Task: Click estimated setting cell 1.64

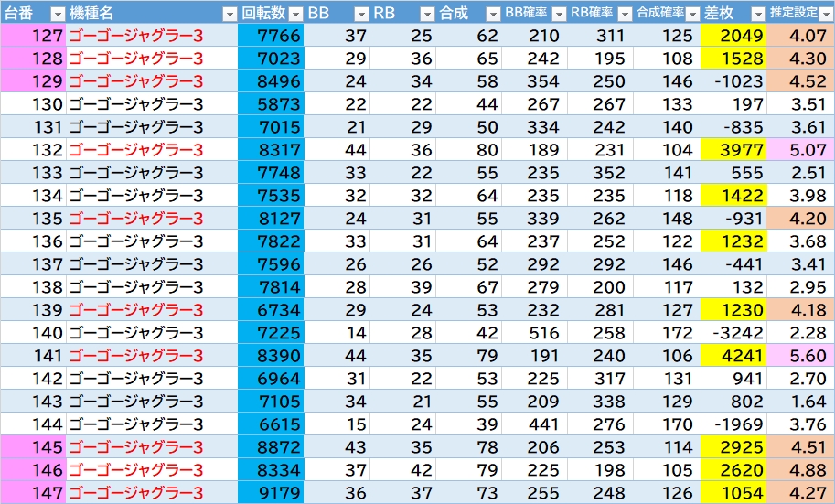Action: coord(801,402)
